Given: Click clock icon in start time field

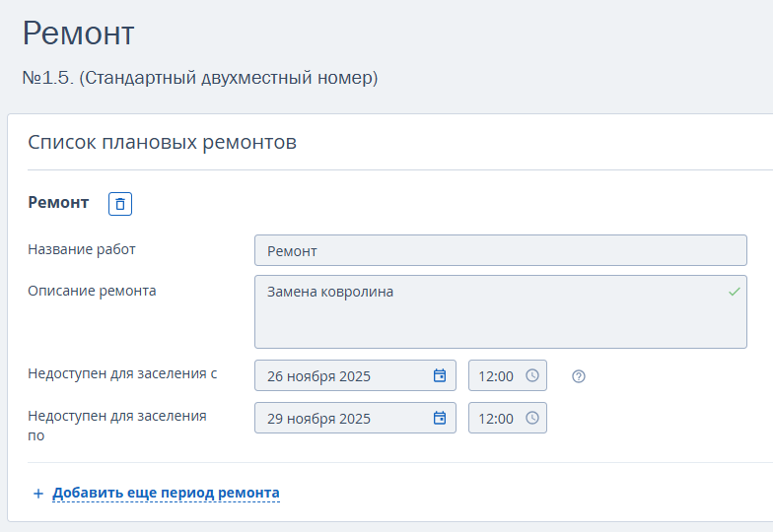Looking at the screenshot, I should (x=532, y=375).
